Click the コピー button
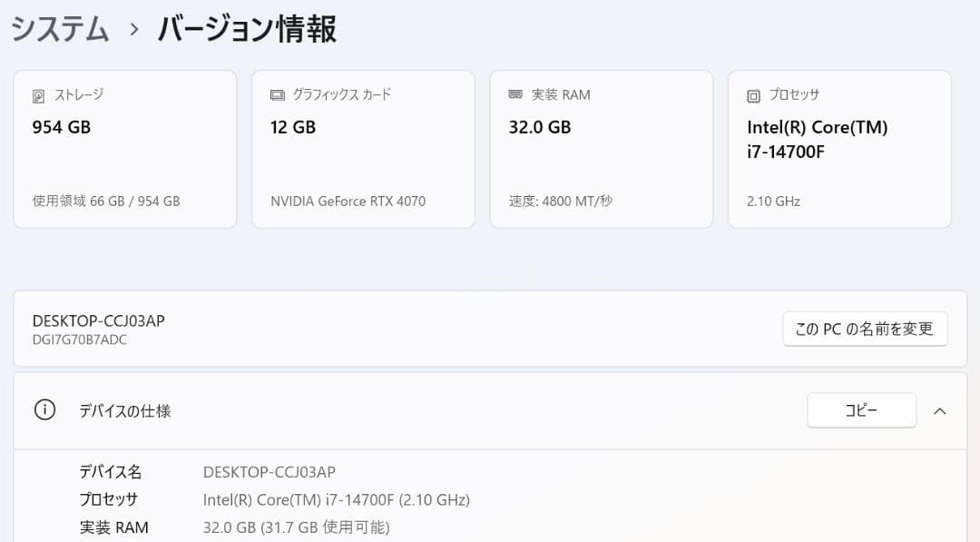The image size is (980, 542). tap(860, 409)
